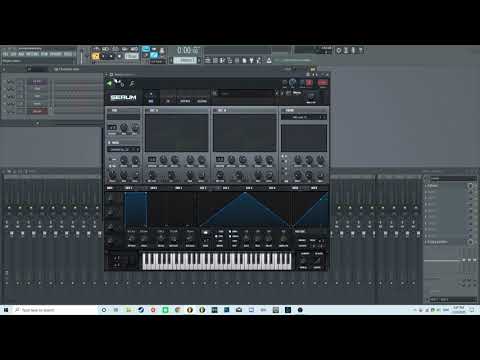Open the Playlist view from the FL toolbar
The height and width of the screenshot is (360, 480).
pos(208,60)
